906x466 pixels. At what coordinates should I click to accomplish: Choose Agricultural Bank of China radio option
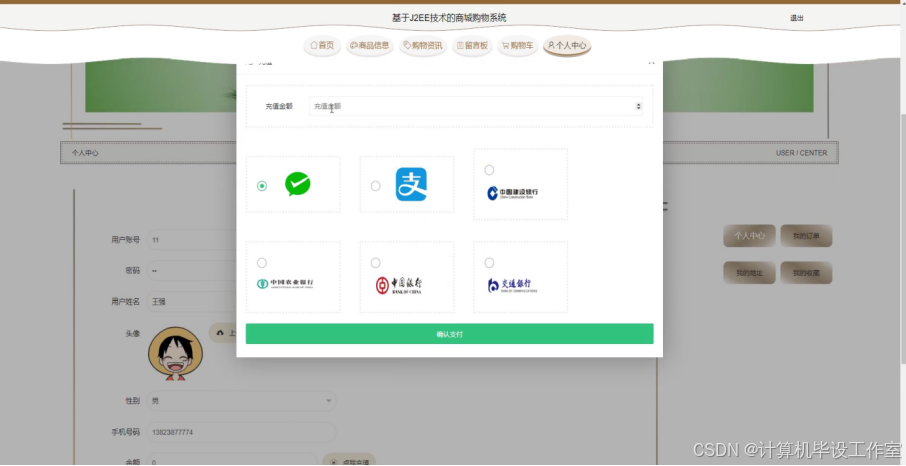coord(262,263)
